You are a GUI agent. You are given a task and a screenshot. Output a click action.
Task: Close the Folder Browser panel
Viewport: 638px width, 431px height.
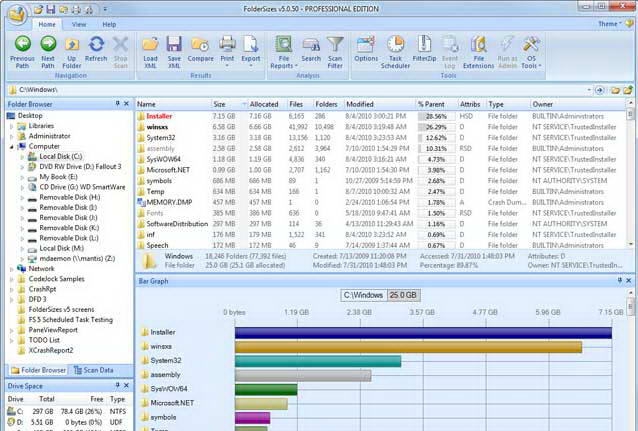point(127,104)
